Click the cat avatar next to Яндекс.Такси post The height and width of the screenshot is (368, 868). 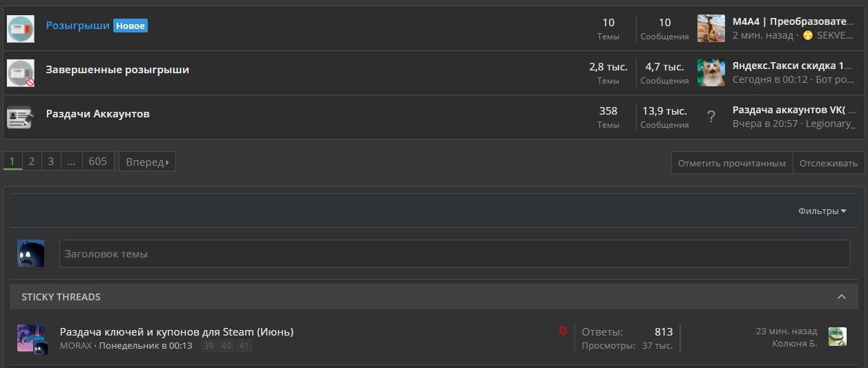(x=711, y=72)
